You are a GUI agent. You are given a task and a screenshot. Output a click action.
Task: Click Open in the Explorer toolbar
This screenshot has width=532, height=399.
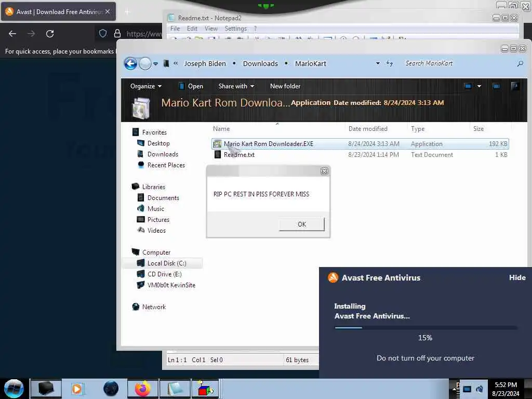pos(191,86)
